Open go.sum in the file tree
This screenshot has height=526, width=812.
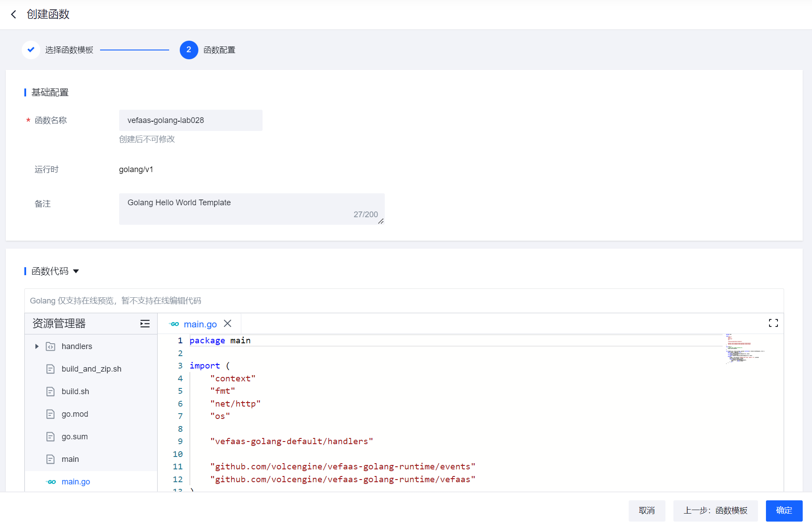[74, 437]
